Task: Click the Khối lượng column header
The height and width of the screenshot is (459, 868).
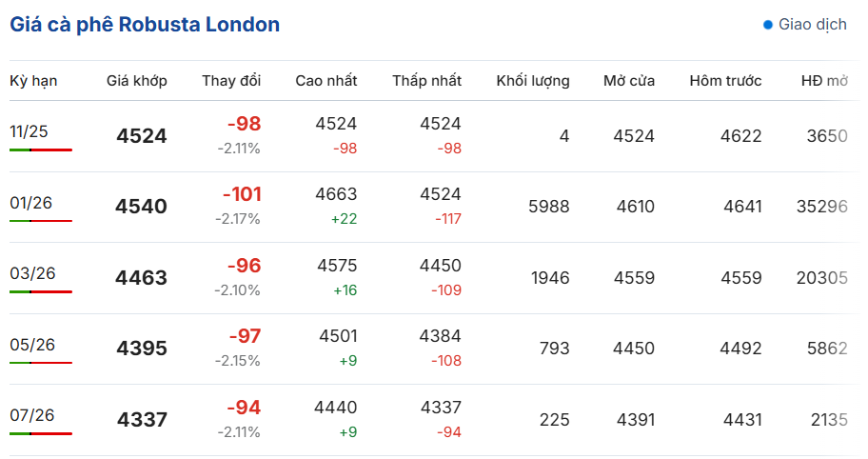Action: 532,81
